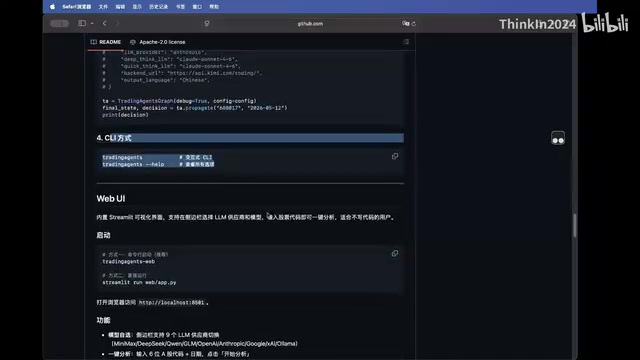The height and width of the screenshot is (360, 640).
Task: Click the "tradingagents-web" code line
Action: (x=129, y=261)
